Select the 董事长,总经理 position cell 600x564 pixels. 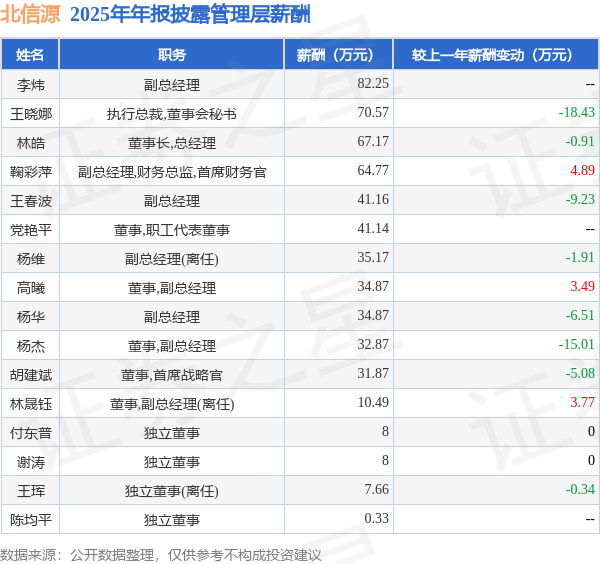tap(172, 143)
